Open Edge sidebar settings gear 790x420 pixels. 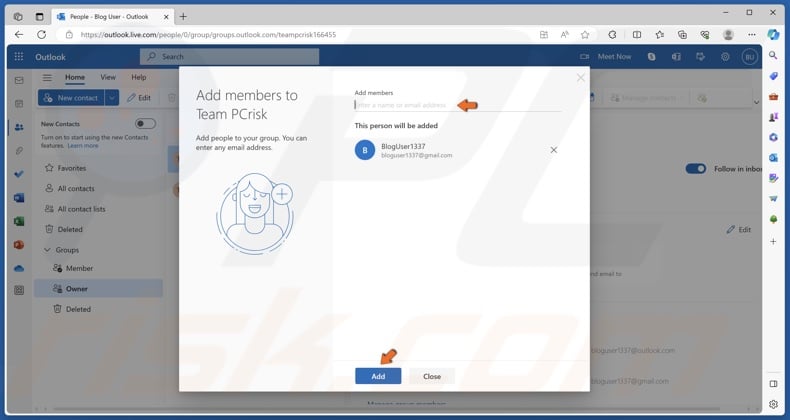tap(773, 404)
